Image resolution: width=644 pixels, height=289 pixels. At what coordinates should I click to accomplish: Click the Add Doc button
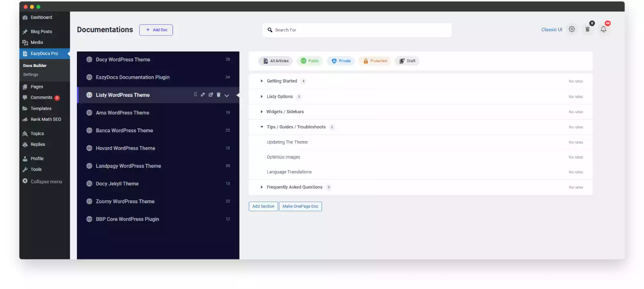[x=156, y=30]
